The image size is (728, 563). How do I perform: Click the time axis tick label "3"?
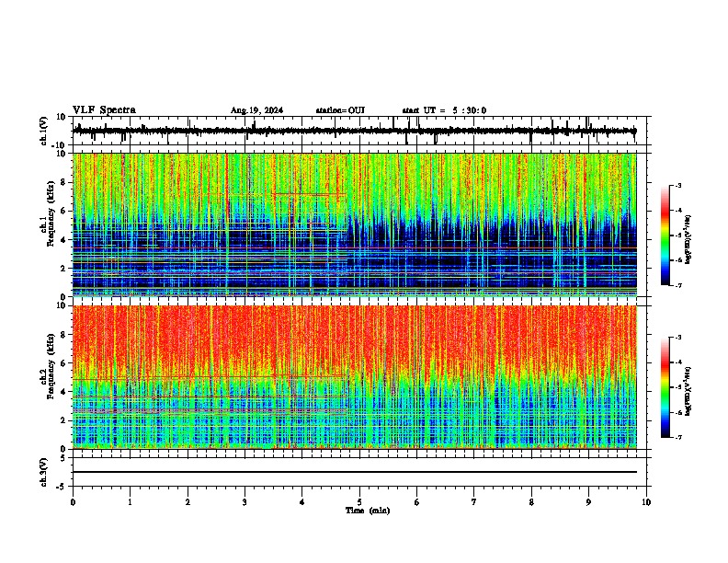point(245,502)
